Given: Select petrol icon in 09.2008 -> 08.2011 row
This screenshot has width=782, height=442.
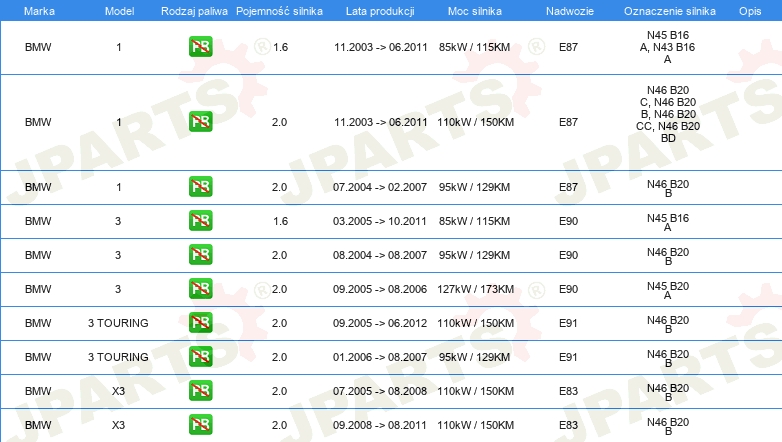Looking at the screenshot, I should click(200, 424).
